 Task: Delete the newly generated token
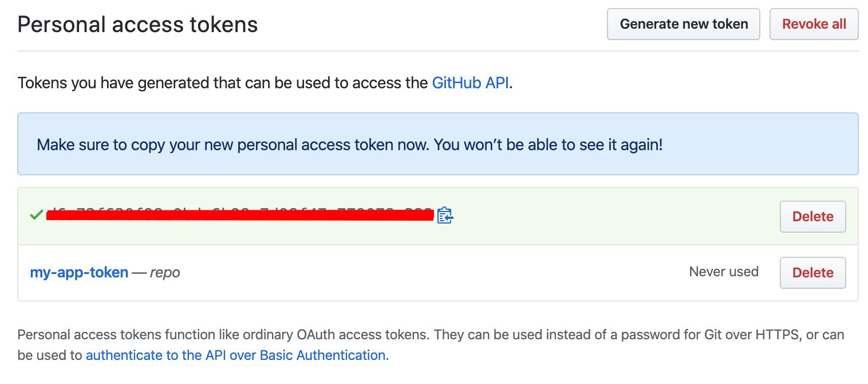tap(812, 217)
